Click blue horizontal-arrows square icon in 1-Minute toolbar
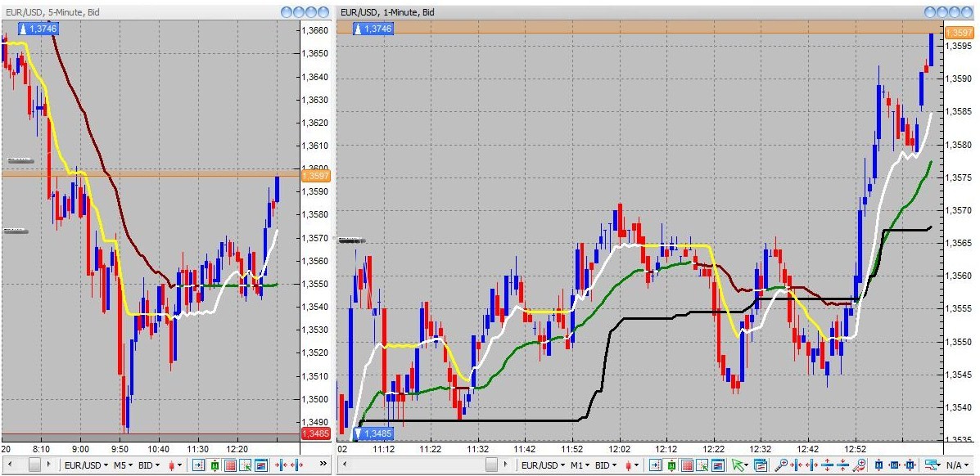 click(894, 465)
